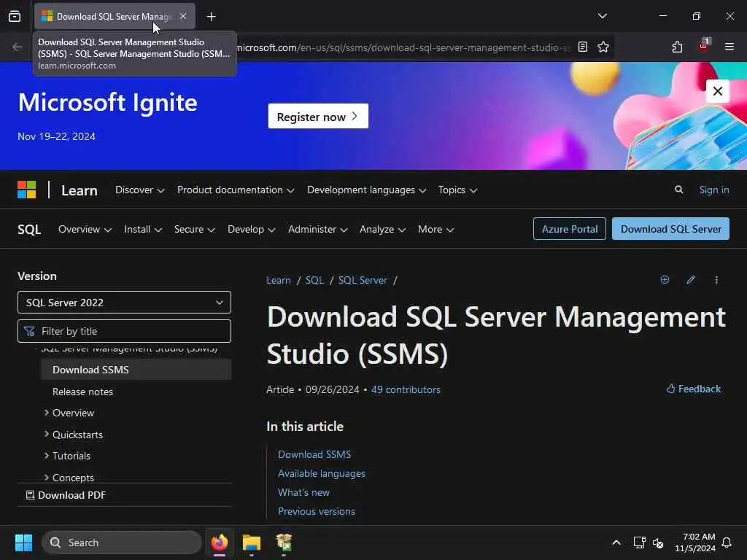Screen dimensions: 747x560
Task: Jump to Download SSMS section link
Action: [x=314, y=455]
